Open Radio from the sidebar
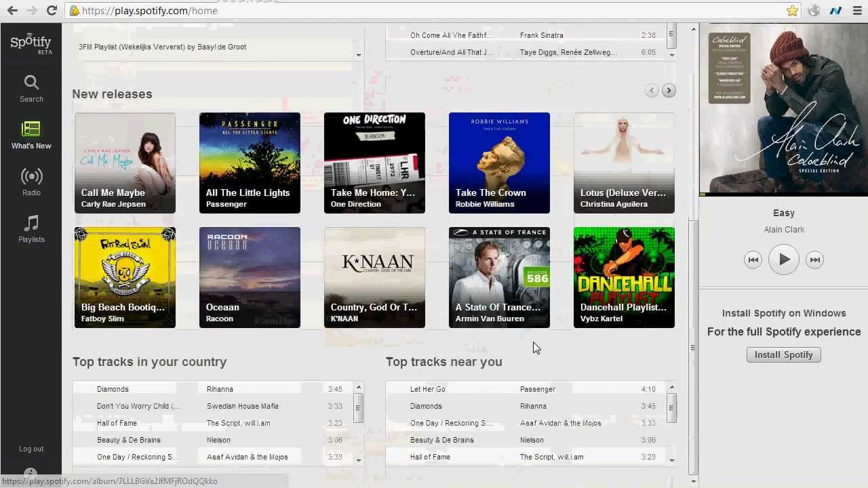Viewport: 868px width, 488px height. pos(31,182)
